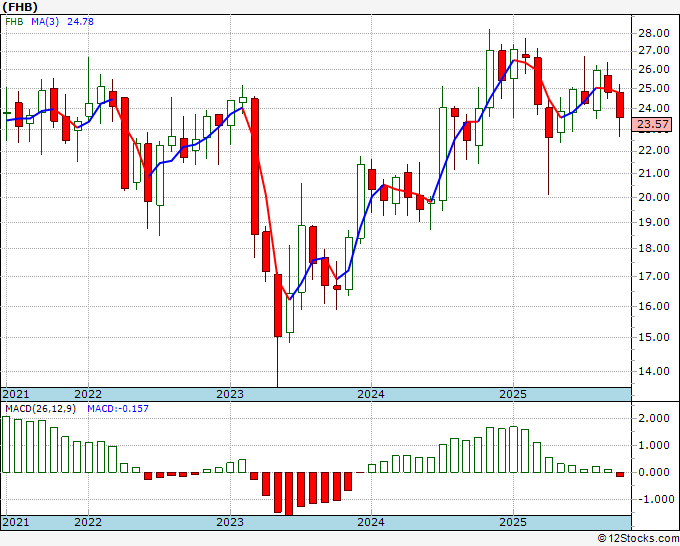Click 2021 on the price chart timeline
This screenshot has height=546, width=680.
(16, 394)
